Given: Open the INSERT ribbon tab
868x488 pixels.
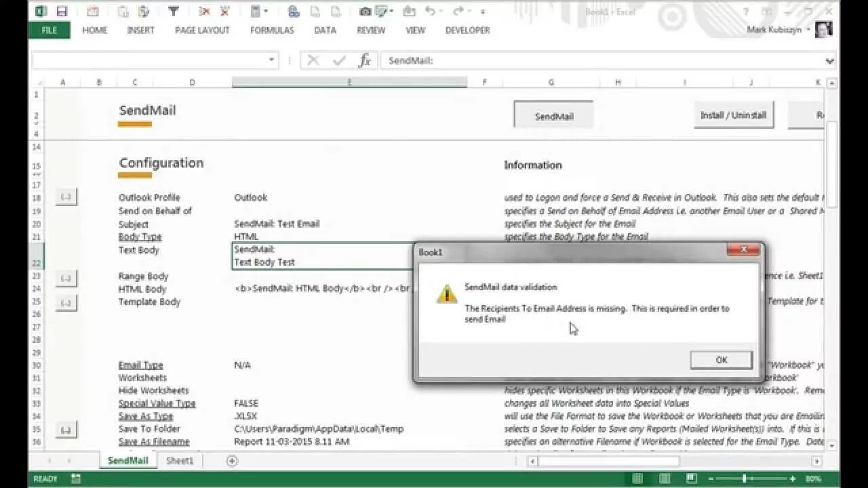Looking at the screenshot, I should 140,30.
